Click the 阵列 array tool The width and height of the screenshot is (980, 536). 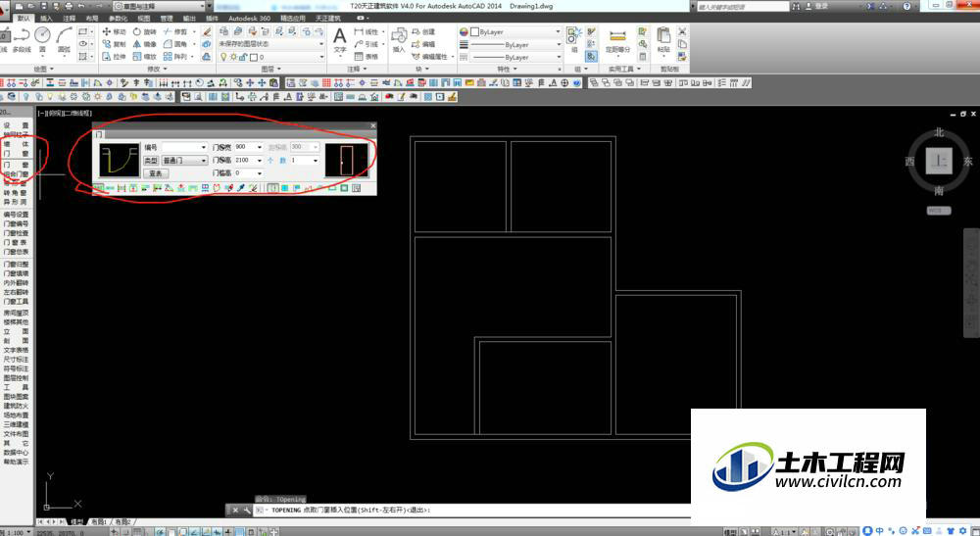click(175, 56)
